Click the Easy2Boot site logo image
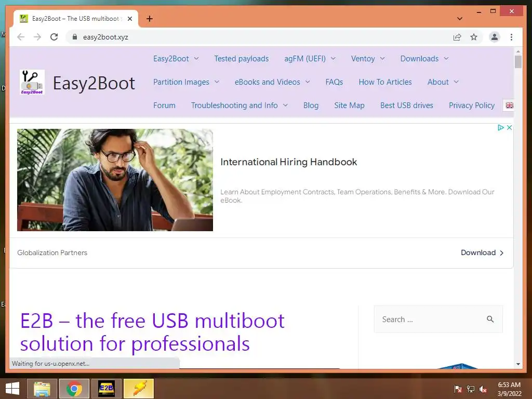This screenshot has width=532, height=399. tap(32, 82)
